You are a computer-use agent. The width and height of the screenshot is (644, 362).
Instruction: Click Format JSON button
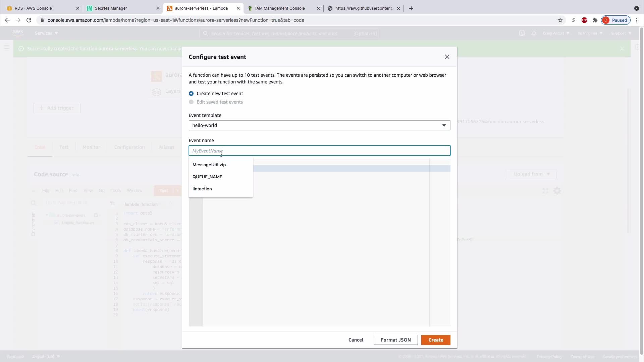click(395, 340)
